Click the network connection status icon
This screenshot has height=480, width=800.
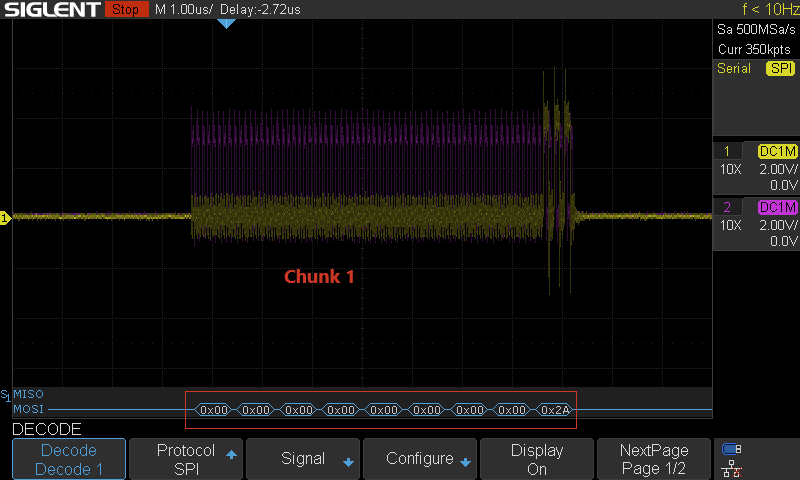pos(732,468)
